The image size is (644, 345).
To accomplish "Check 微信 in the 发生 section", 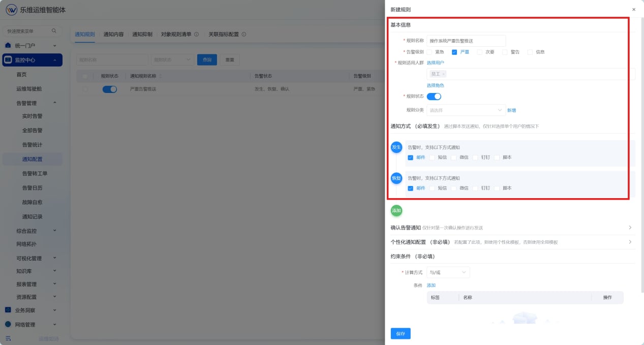I will pyautogui.click(x=454, y=158).
